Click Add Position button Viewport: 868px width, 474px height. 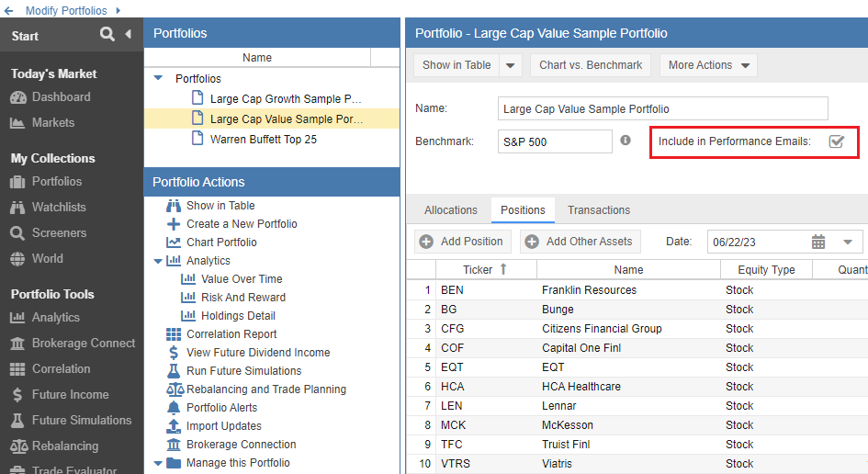pos(462,242)
